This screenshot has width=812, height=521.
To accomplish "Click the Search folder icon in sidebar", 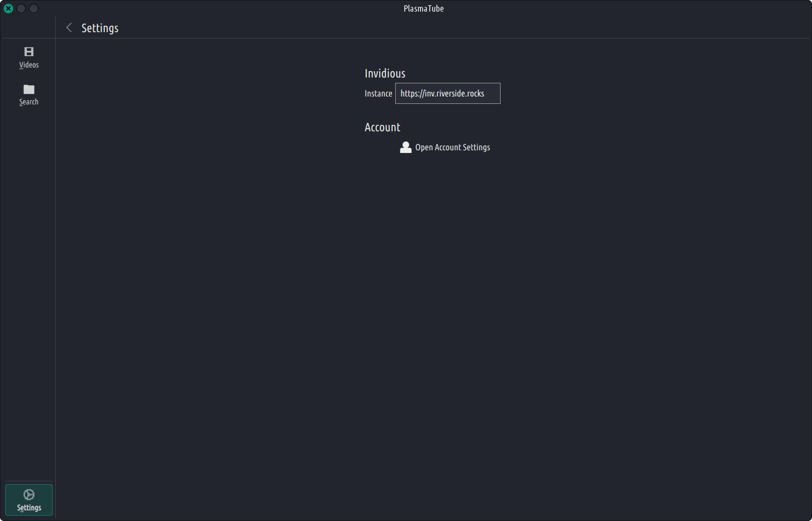I will coord(29,89).
